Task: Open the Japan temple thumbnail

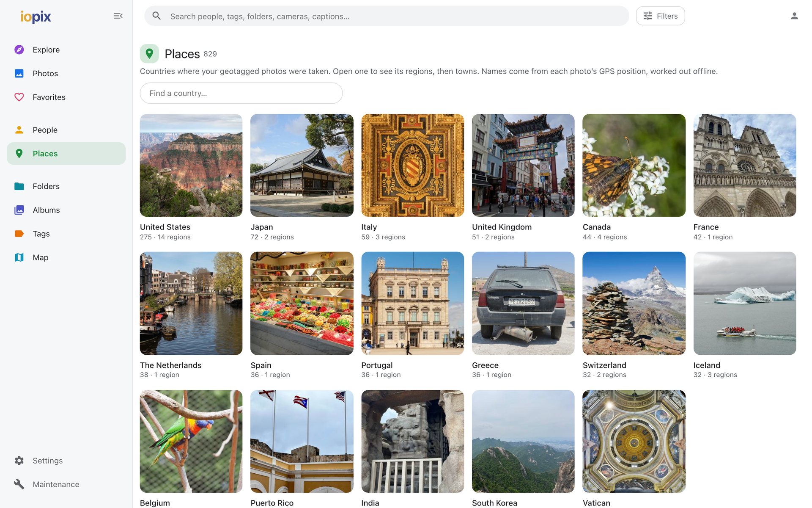Action: click(302, 165)
